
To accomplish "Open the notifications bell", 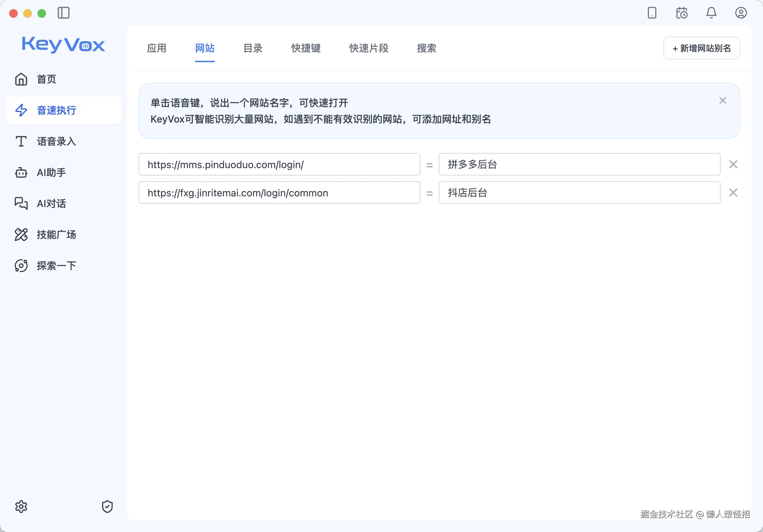I will tap(711, 13).
